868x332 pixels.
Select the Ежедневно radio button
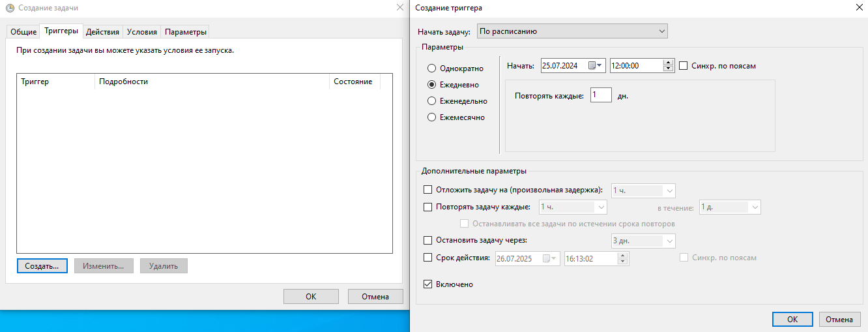[x=431, y=85]
